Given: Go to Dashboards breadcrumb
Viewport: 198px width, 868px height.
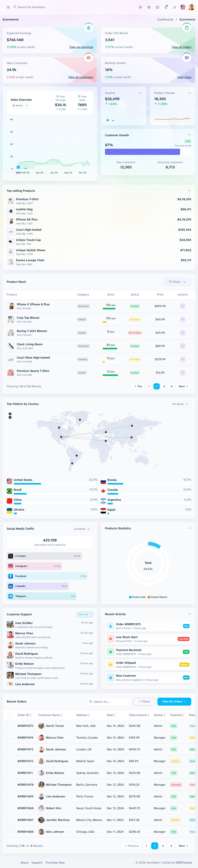Looking at the screenshot, I should click(x=165, y=19).
